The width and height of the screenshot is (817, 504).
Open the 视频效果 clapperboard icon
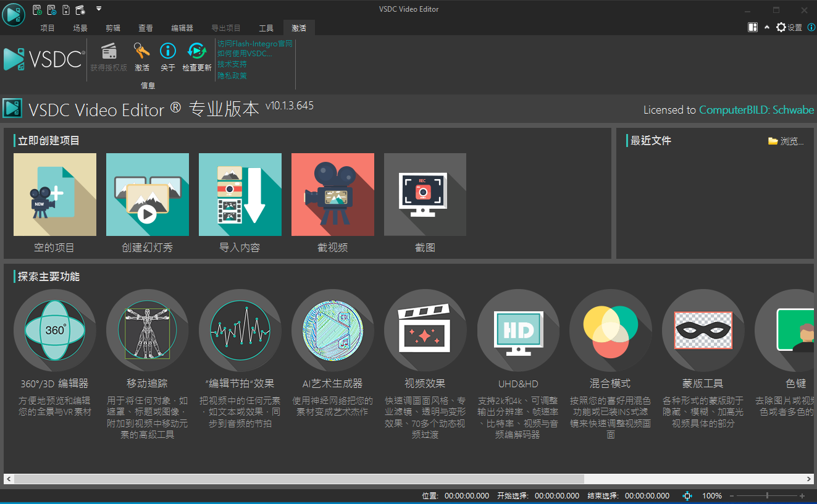[x=425, y=330]
